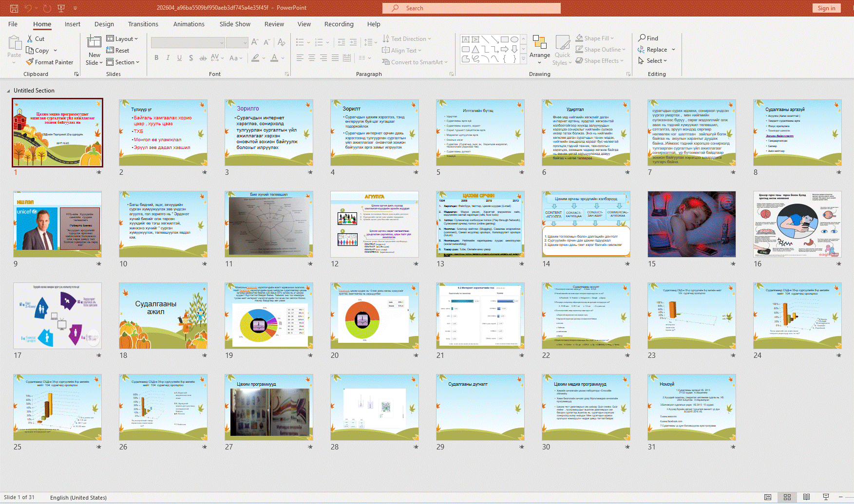Click the New Slide icon
The width and height of the screenshot is (854, 504).
tap(94, 43)
